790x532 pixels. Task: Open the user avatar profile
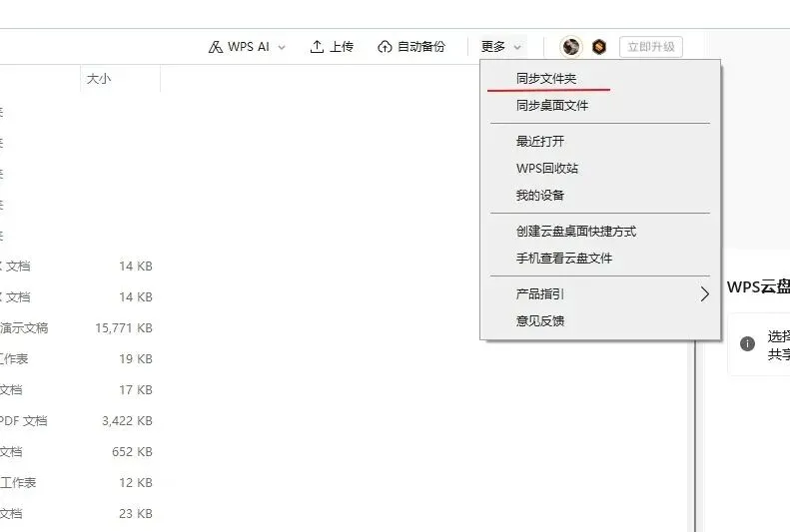571,47
